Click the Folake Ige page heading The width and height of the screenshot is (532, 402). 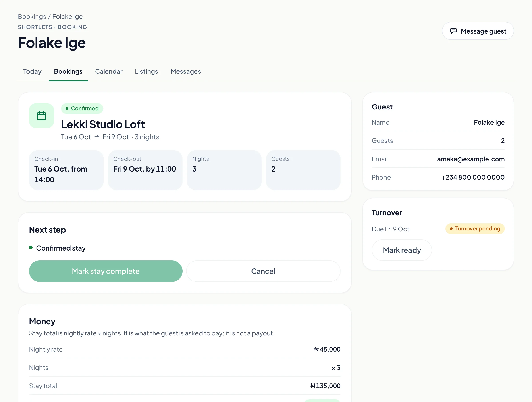coord(52,43)
